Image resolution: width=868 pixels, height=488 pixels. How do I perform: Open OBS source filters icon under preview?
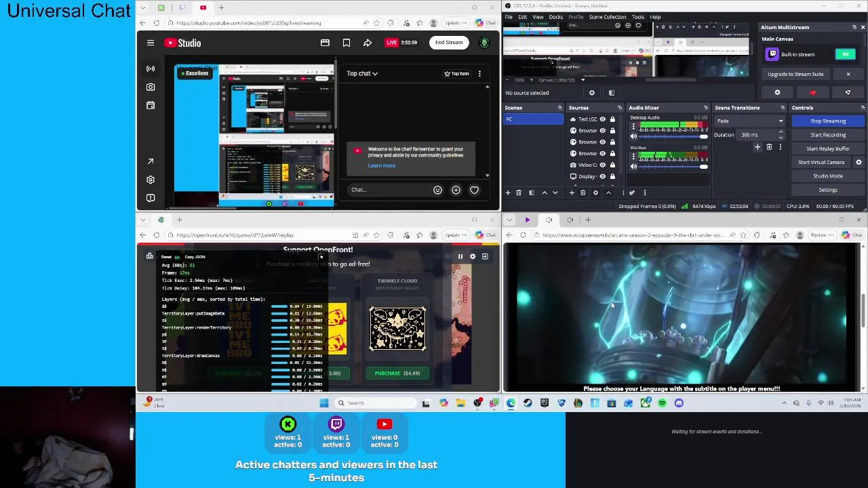click(x=611, y=93)
